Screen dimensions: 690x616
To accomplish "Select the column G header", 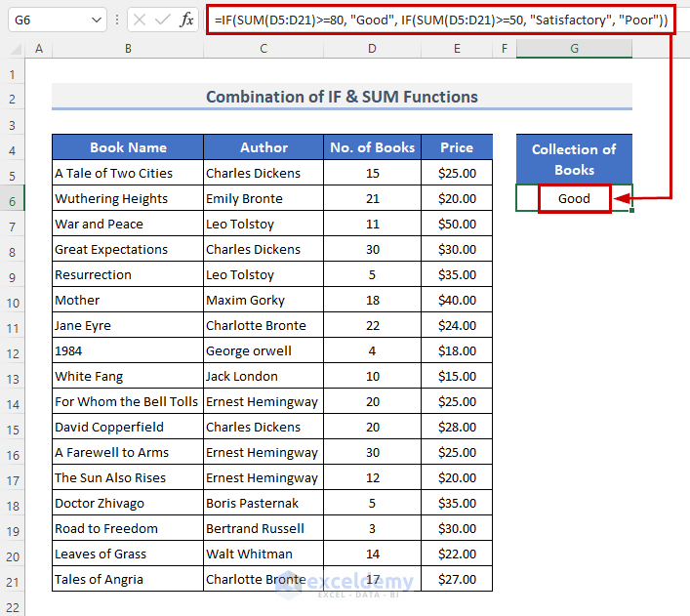I will [574, 49].
